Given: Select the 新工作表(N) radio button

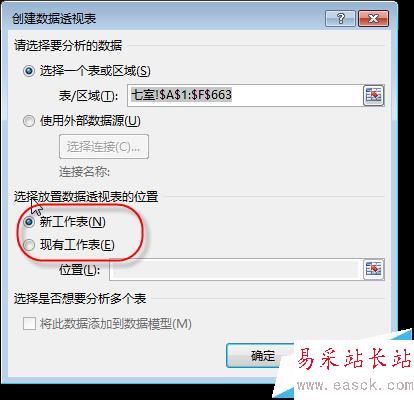Looking at the screenshot, I should pyautogui.click(x=29, y=222).
